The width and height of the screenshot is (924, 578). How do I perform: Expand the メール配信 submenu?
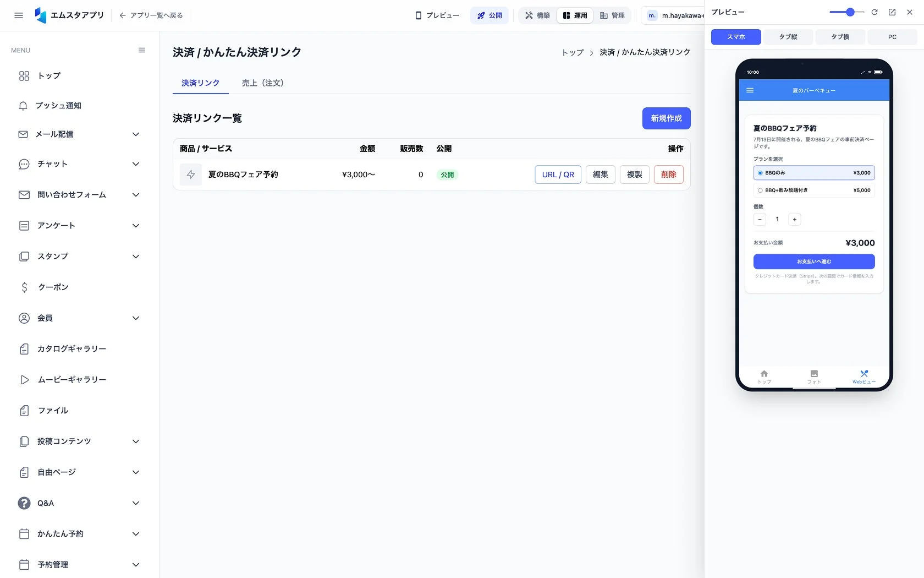[x=136, y=134]
